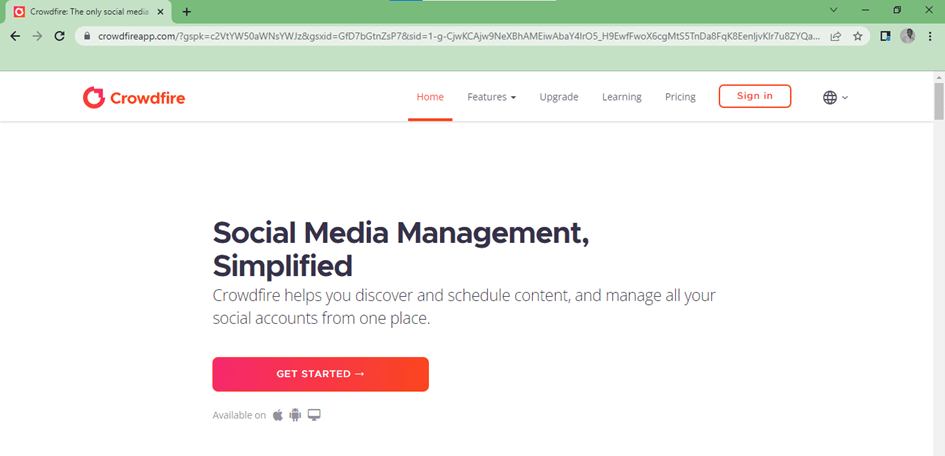Click the desktop availability icon
Viewport: 945px width, 456px height.
[x=314, y=415]
